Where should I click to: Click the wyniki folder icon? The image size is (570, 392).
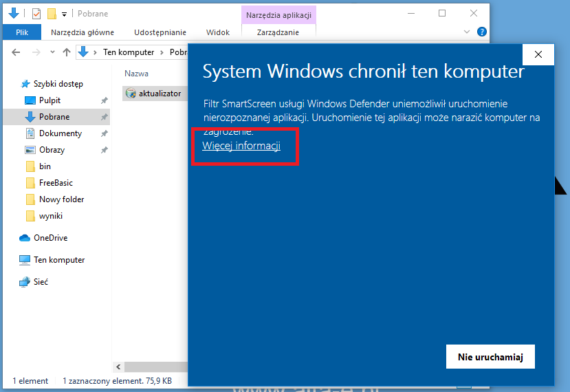click(x=30, y=216)
